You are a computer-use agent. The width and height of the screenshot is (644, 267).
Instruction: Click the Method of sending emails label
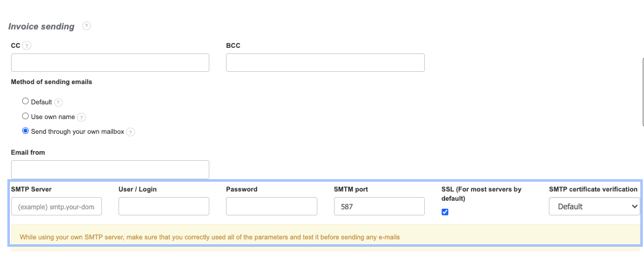52,82
